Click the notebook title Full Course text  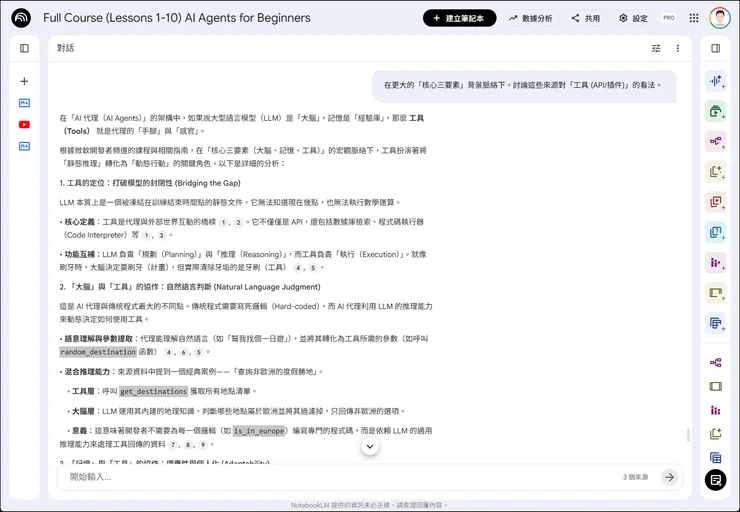coord(177,18)
